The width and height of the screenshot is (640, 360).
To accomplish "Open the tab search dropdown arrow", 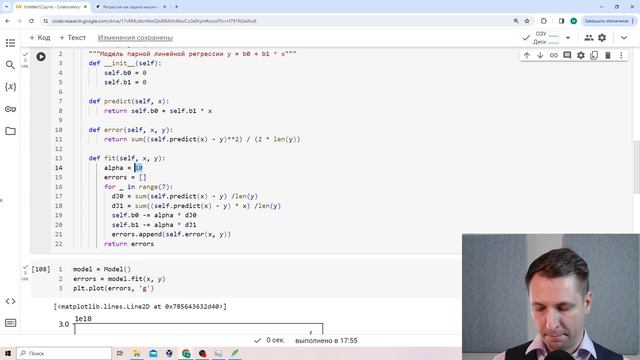I will click(x=6, y=7).
